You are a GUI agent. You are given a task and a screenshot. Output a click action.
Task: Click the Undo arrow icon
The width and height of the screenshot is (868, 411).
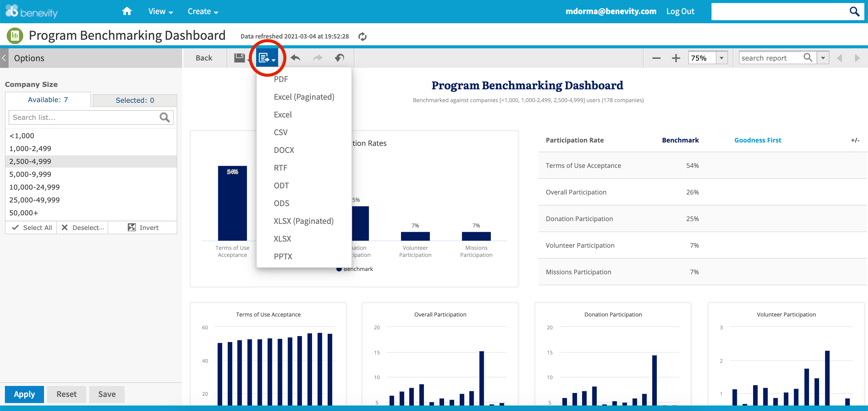coord(295,58)
